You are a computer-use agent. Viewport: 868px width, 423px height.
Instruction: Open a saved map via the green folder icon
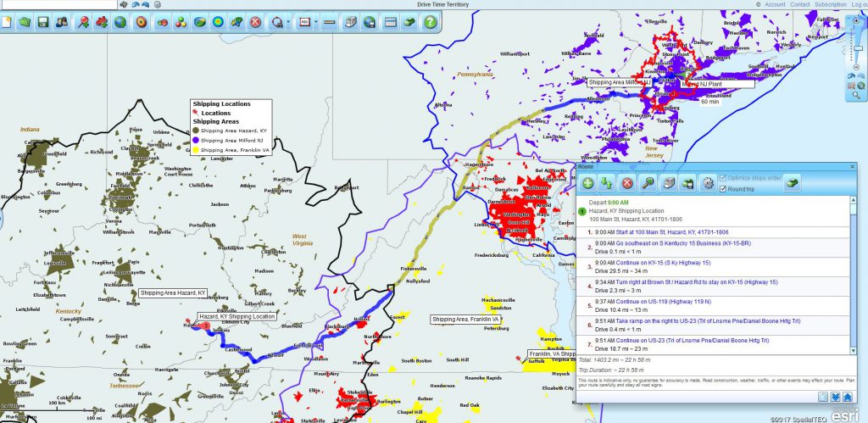pyautogui.click(x=25, y=22)
